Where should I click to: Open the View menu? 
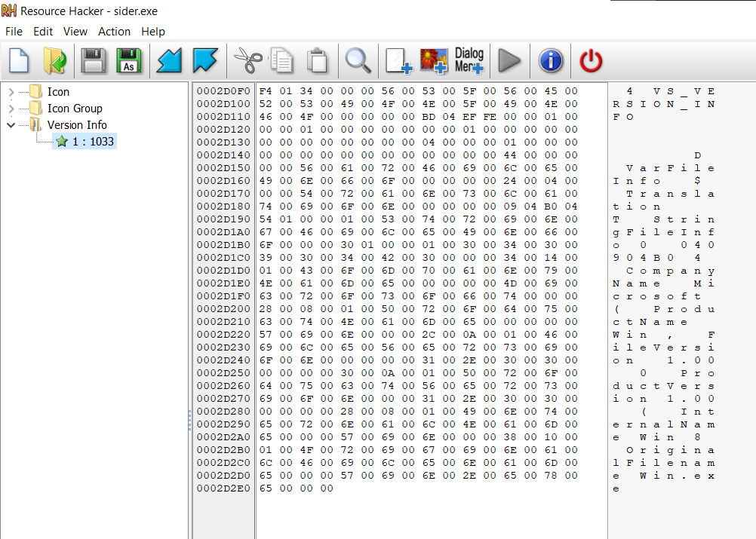[x=75, y=32]
